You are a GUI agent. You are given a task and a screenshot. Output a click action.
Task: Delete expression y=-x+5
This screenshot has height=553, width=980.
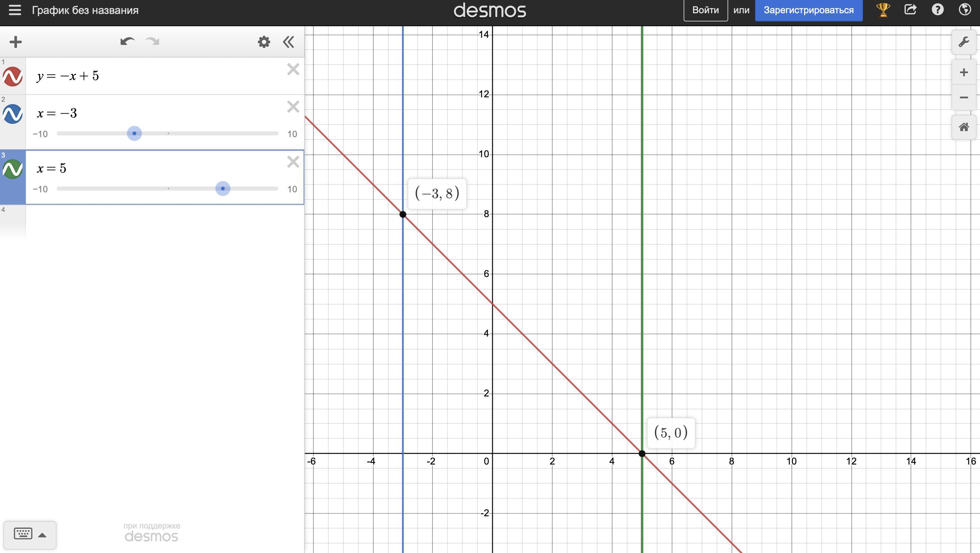pos(293,69)
